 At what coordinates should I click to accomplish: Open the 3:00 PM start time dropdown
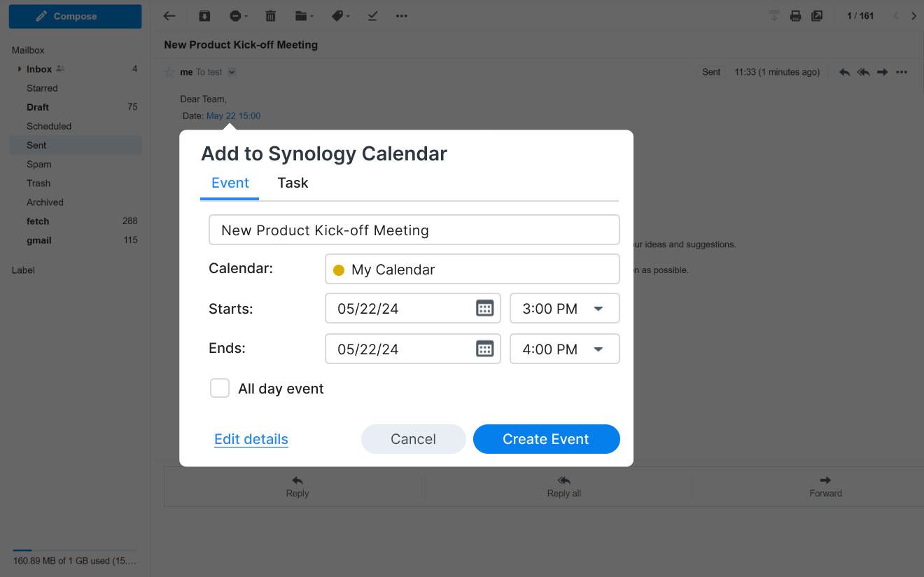click(598, 308)
